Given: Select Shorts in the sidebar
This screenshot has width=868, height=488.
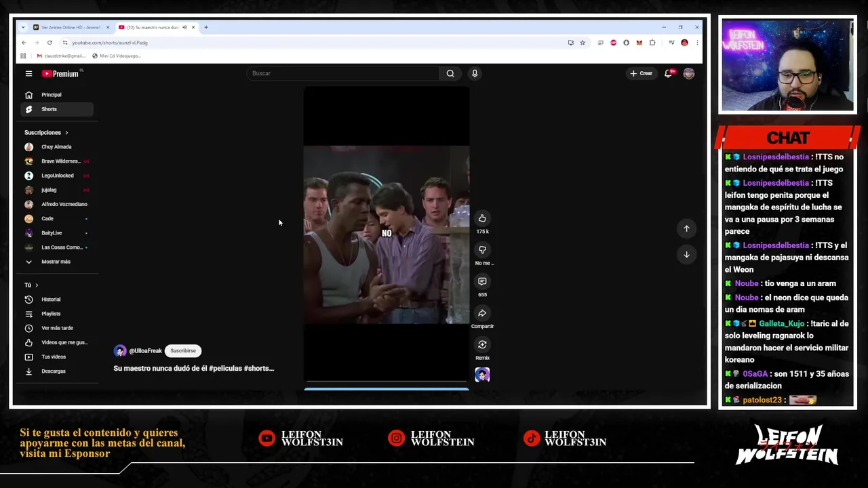Looking at the screenshot, I should pyautogui.click(x=58, y=109).
